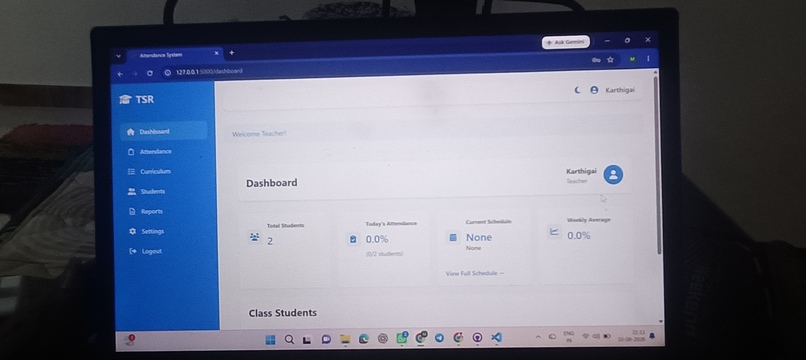Open File Explorer from the taskbar

click(345, 339)
